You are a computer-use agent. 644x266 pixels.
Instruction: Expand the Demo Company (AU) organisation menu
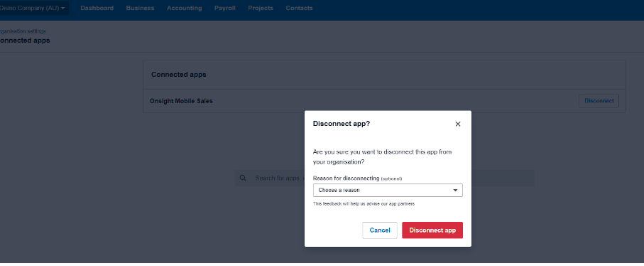[x=33, y=8]
